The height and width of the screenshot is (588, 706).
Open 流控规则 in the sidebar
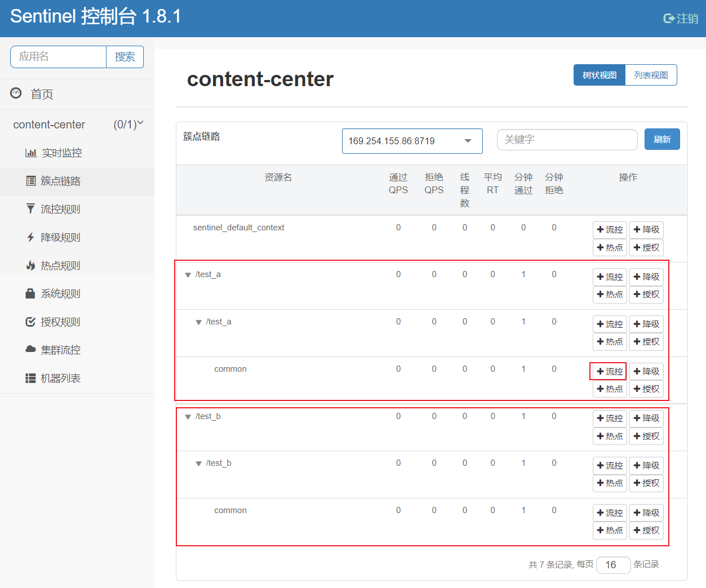[60, 209]
